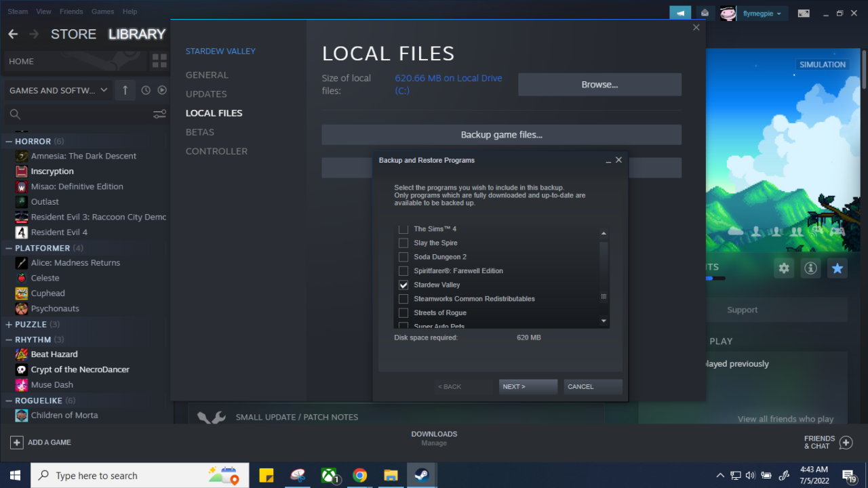Expand the PUZZLE category

[9, 325]
